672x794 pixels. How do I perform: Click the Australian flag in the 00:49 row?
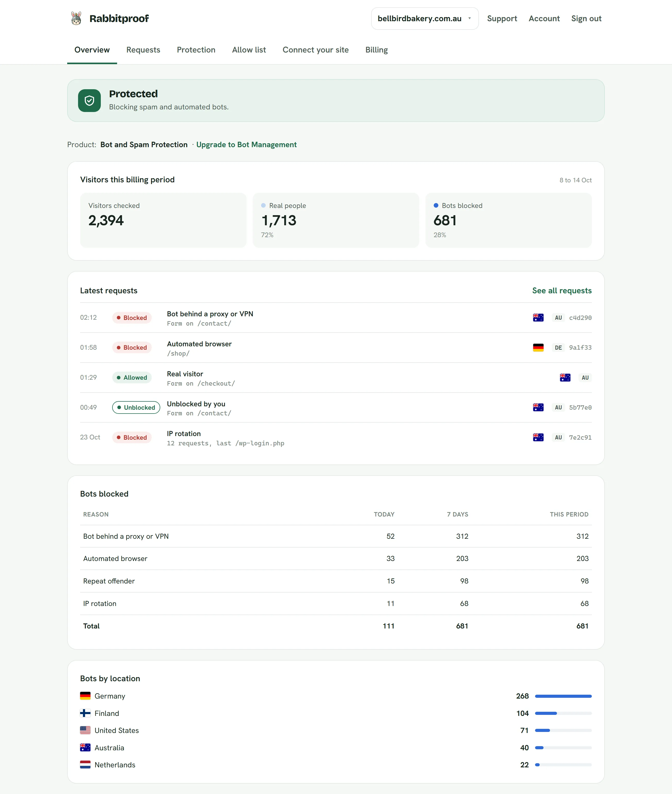[538, 407]
